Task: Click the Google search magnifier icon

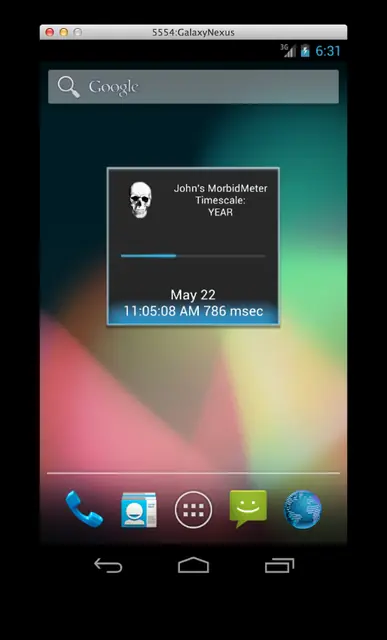Action: point(69,87)
